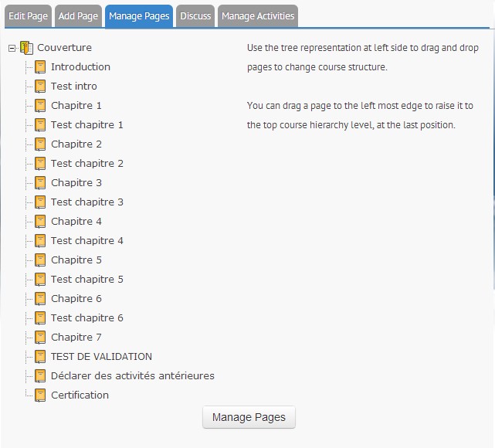Click the Couverture open book icon
Viewport: 495px width, 448px height.
26,48
